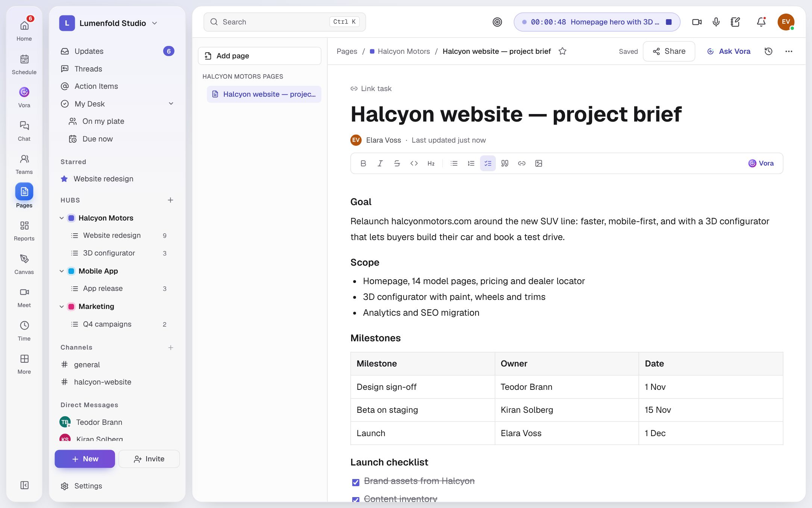This screenshot has width=812, height=508.
Task: Toggle the checklist formatting button
Action: coord(488,163)
